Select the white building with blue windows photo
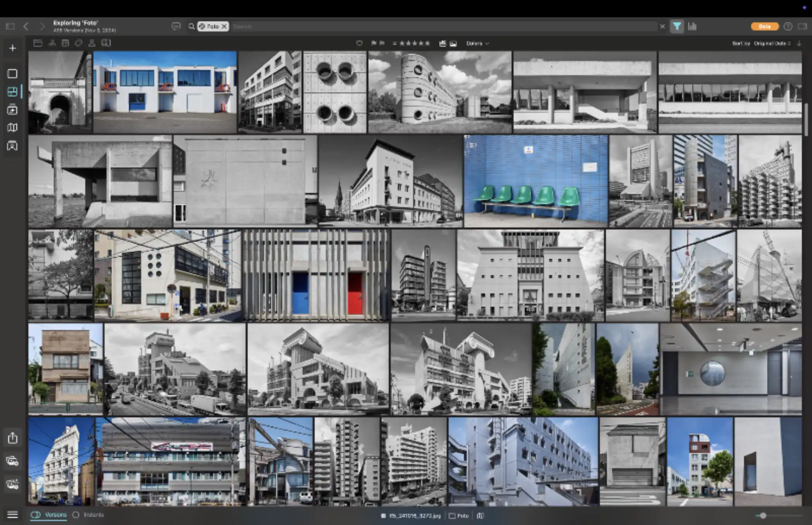 tap(165, 92)
